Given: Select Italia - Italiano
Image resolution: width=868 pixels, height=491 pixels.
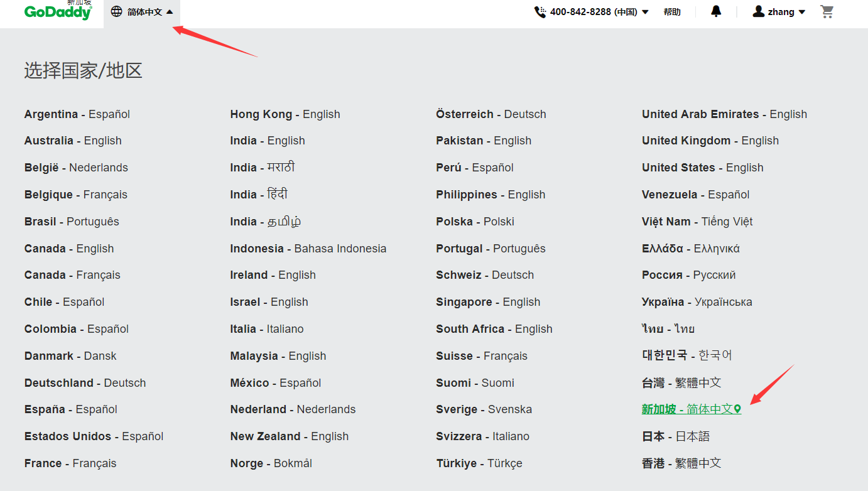Looking at the screenshot, I should (267, 329).
